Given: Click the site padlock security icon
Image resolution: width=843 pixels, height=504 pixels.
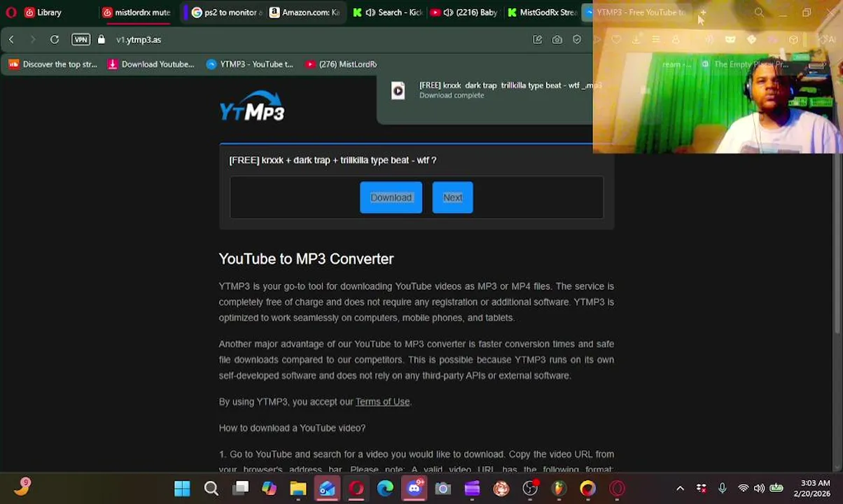Looking at the screenshot, I should [x=102, y=40].
